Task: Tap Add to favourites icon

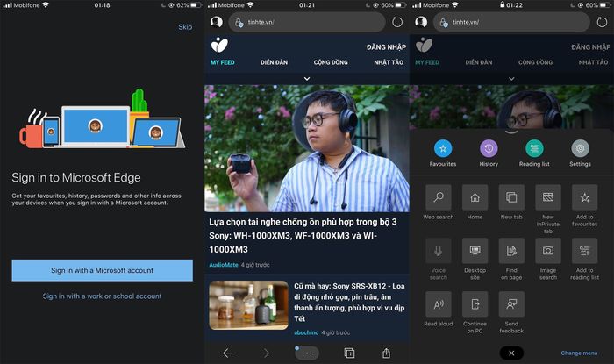Action: coord(585,197)
